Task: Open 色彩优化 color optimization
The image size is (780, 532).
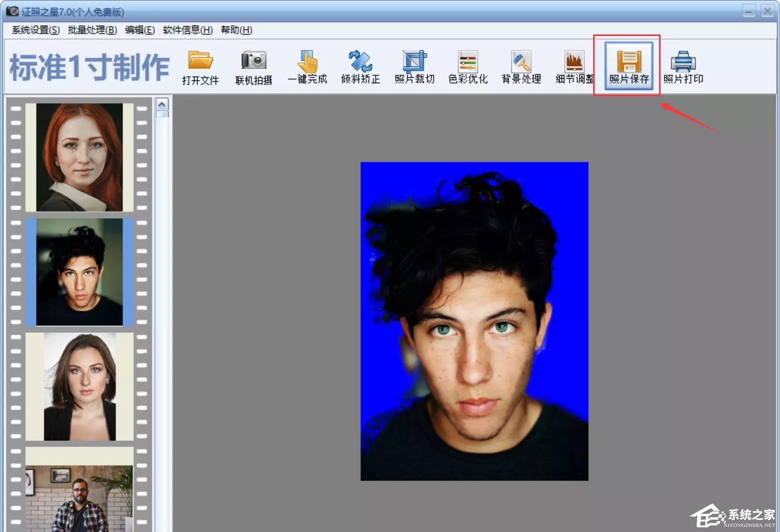Action: (467, 67)
